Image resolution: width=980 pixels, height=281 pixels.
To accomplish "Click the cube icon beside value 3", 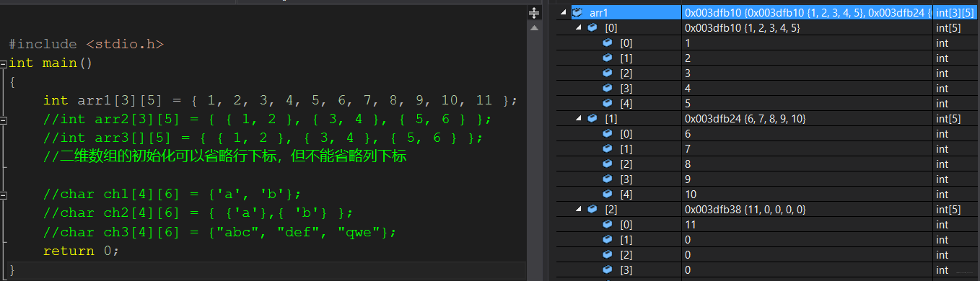I will tap(608, 73).
